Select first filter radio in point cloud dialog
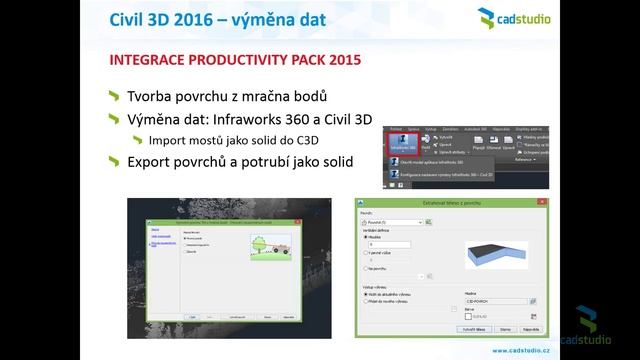 pyautogui.click(x=185, y=238)
